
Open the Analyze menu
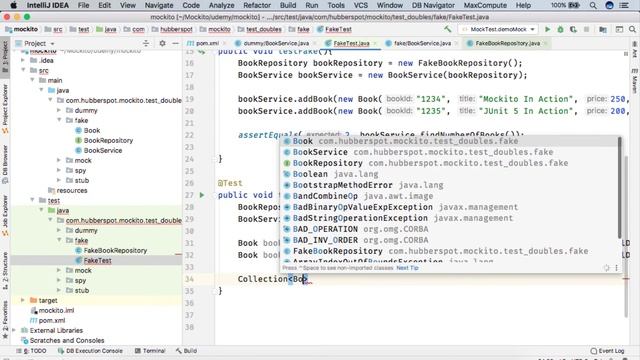tap(221, 5)
